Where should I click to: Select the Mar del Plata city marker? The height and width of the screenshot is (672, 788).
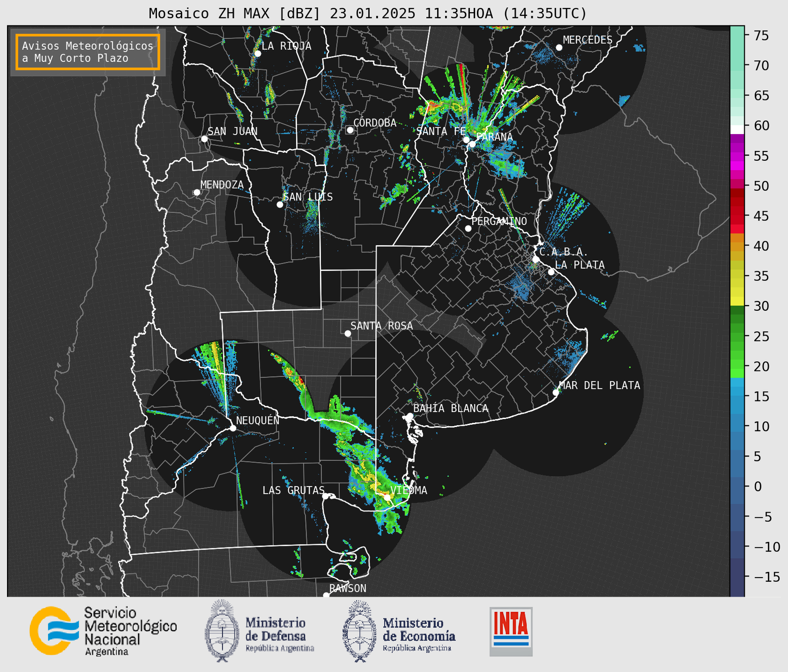coord(556,393)
